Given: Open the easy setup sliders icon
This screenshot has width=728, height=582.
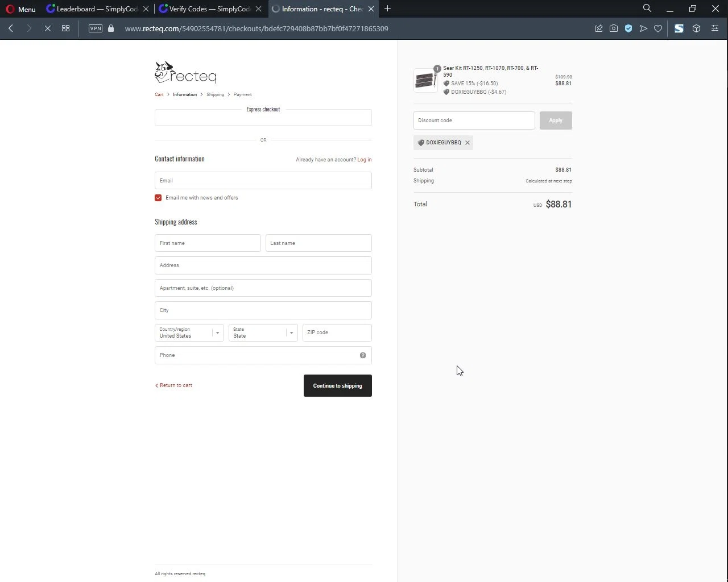Looking at the screenshot, I should [x=715, y=28].
